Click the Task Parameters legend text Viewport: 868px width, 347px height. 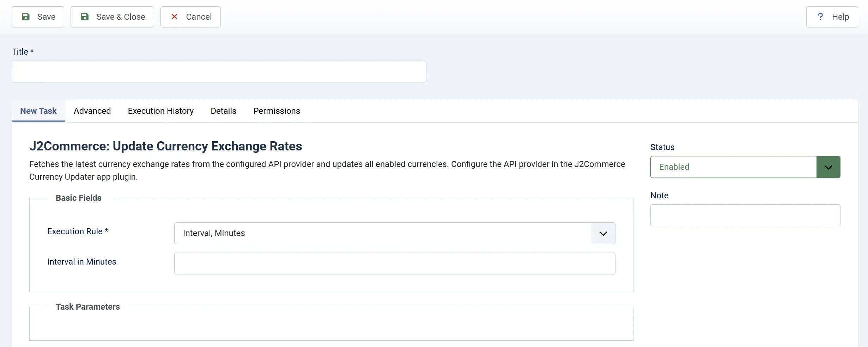tap(88, 307)
